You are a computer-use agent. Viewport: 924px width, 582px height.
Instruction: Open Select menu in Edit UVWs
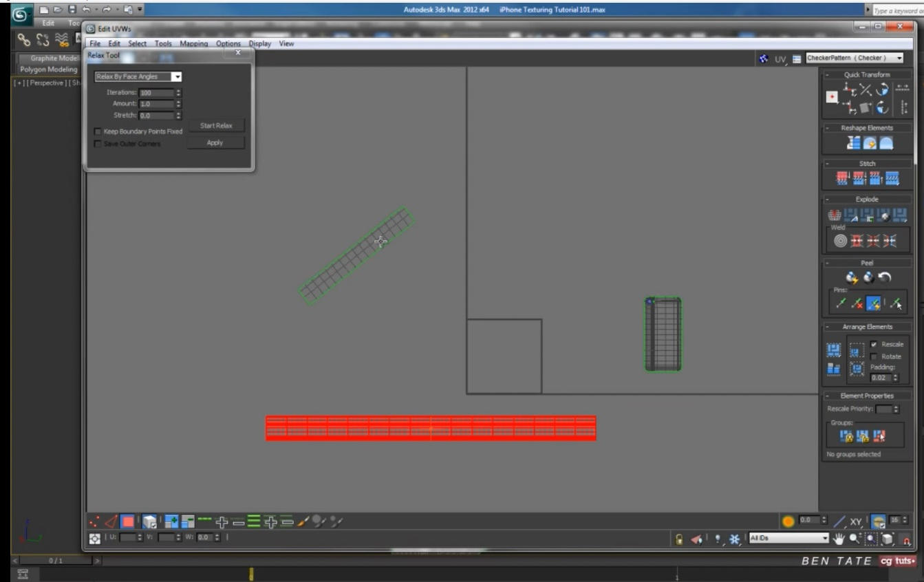point(137,43)
